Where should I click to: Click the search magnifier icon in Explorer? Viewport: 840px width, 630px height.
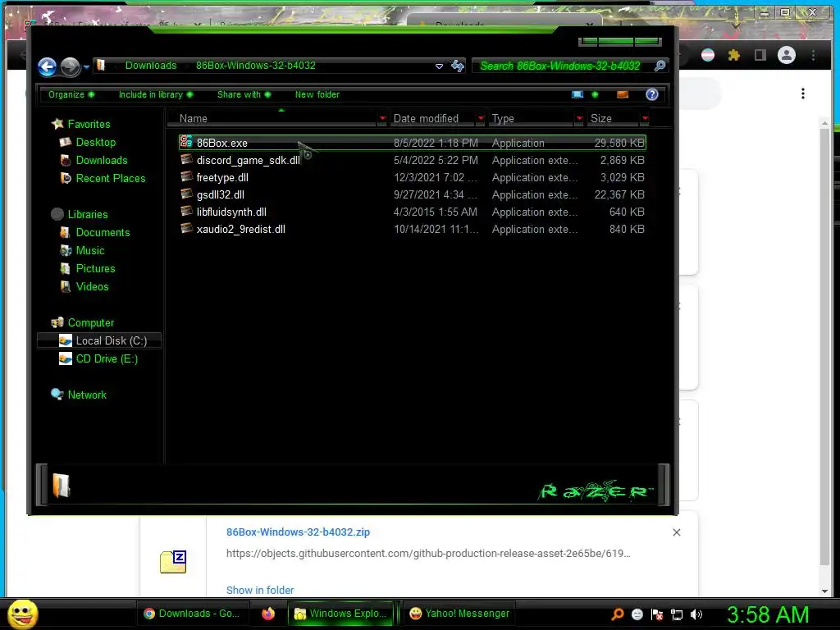click(x=660, y=66)
